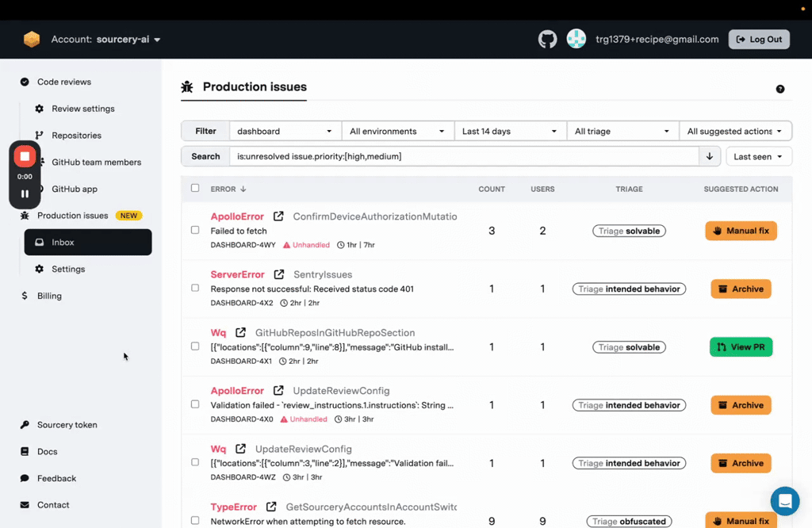Click the GitHub icon in header
This screenshot has width=812, height=528.
pos(548,40)
